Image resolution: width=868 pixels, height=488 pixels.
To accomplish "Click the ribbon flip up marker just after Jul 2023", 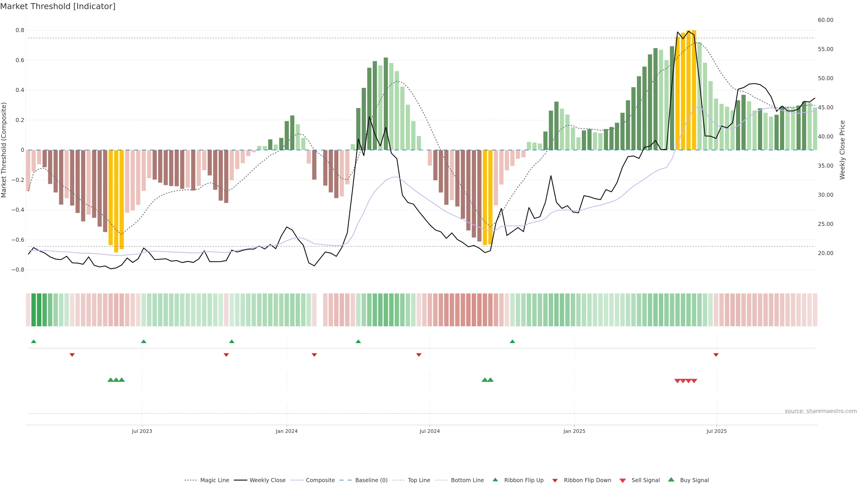I will 144,342.
